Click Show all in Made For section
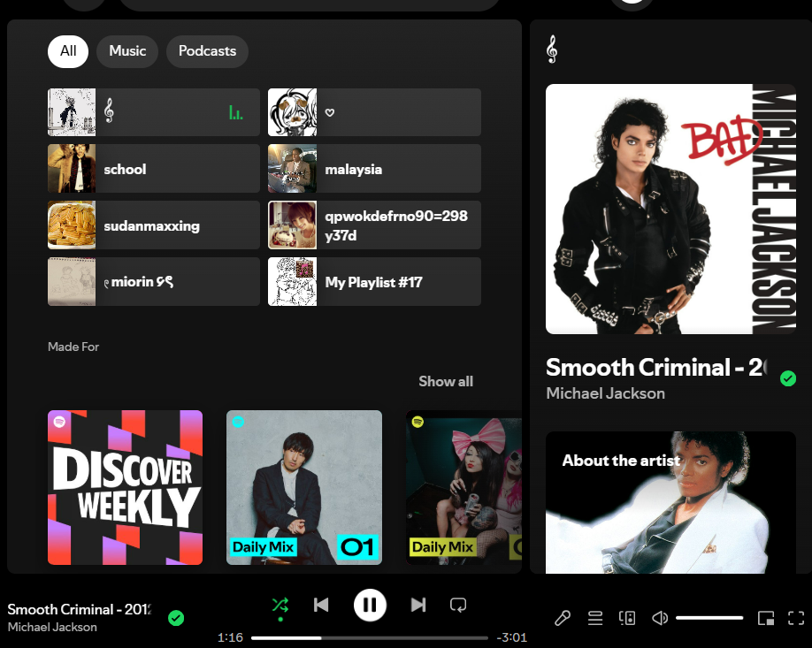 click(x=446, y=381)
